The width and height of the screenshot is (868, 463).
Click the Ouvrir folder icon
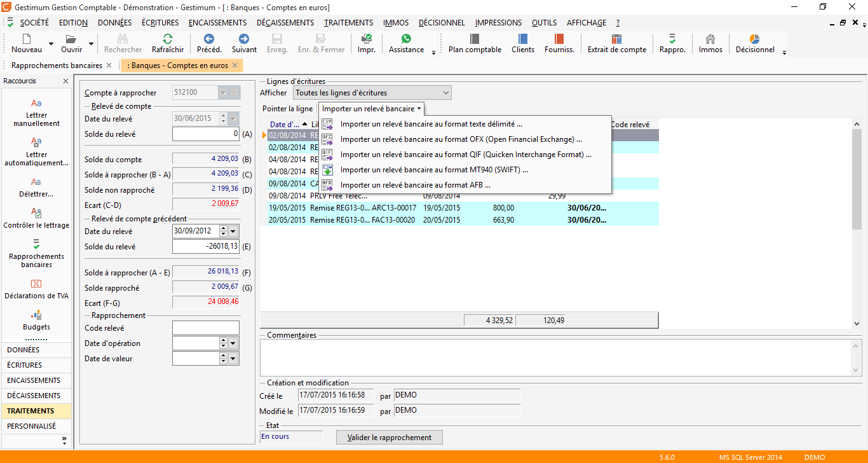(x=71, y=39)
